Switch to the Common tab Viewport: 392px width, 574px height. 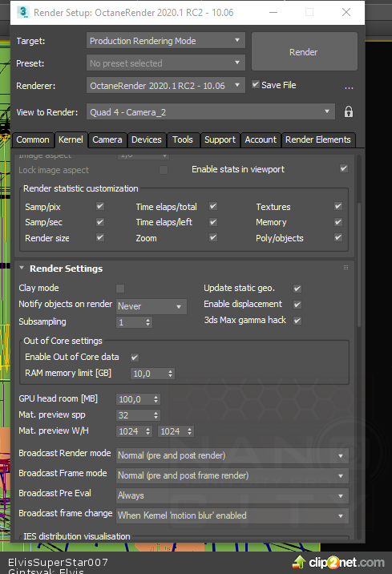(33, 139)
